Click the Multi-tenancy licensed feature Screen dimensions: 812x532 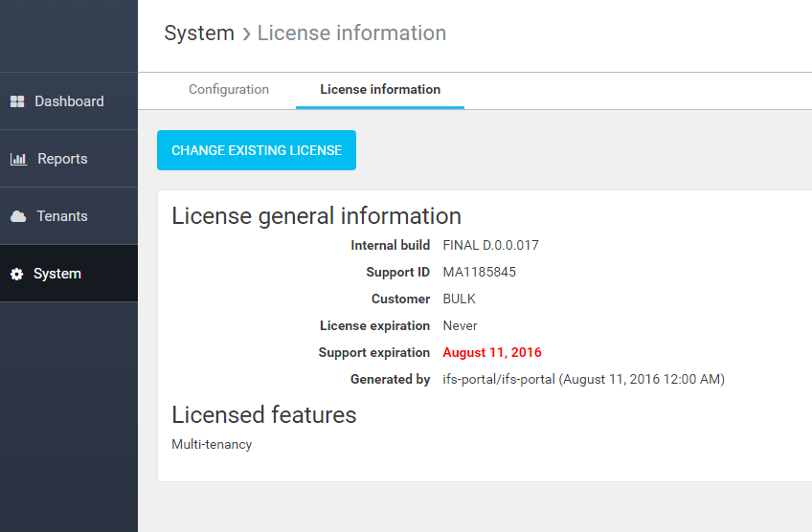click(212, 444)
